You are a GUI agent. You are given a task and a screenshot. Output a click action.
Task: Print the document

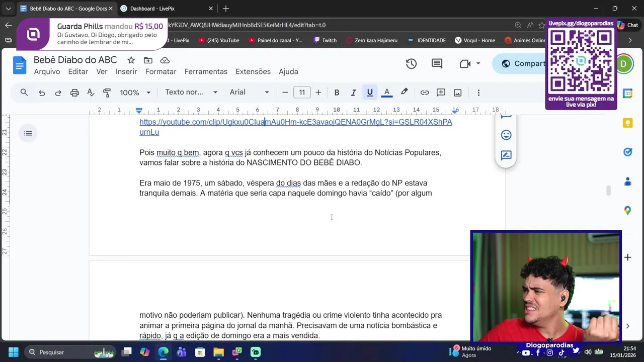(x=74, y=93)
